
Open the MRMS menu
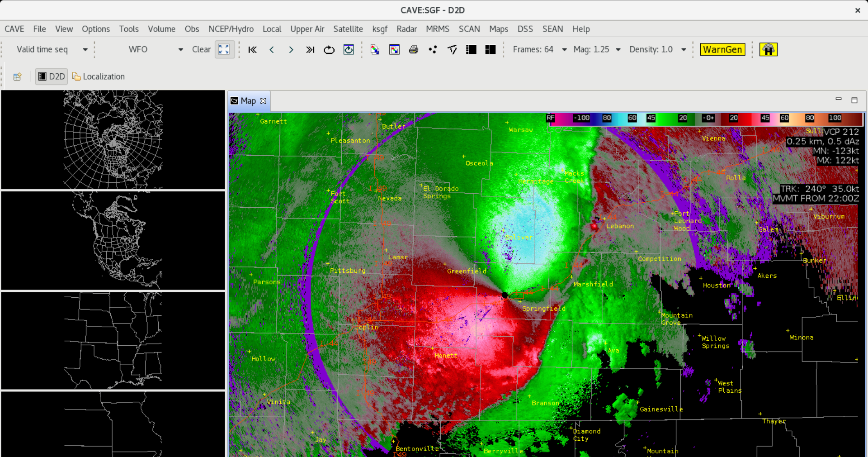coord(438,29)
